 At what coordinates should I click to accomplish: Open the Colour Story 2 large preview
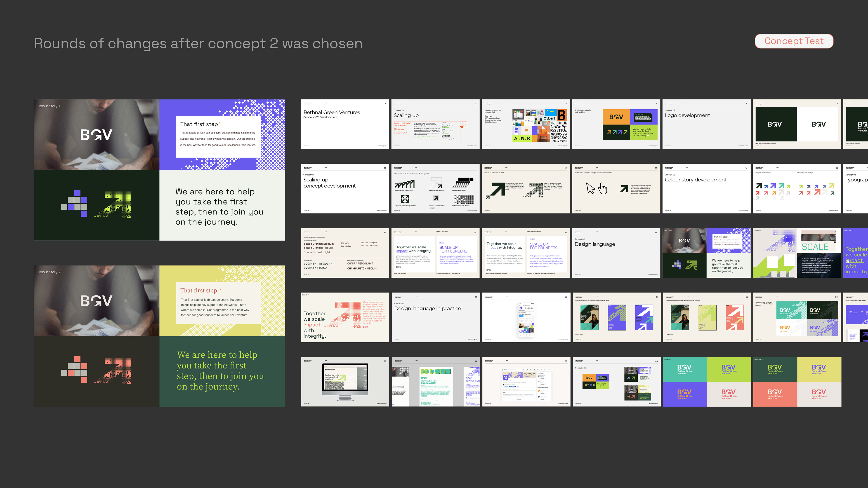coord(159,336)
